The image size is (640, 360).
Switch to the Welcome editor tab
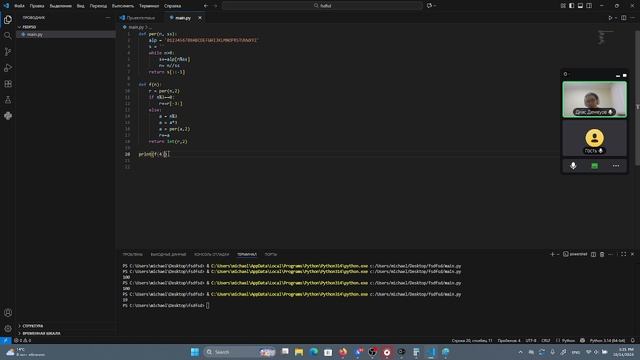pyautogui.click(x=140, y=18)
